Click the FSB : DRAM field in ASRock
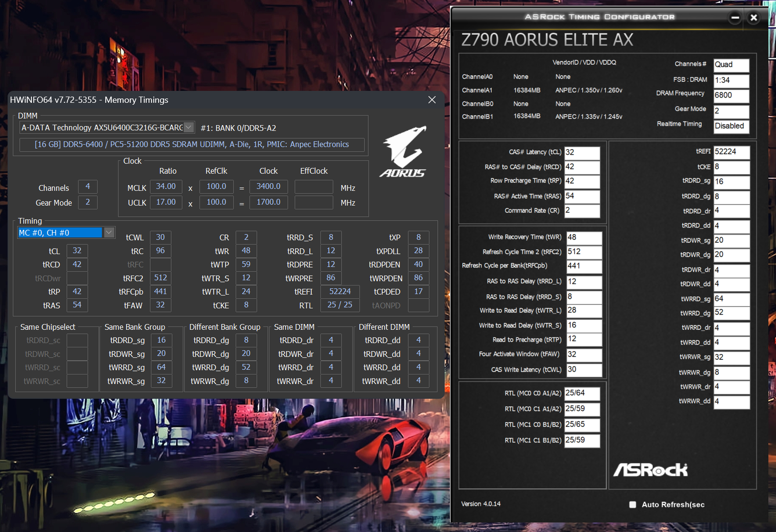The width and height of the screenshot is (776, 532). click(731, 80)
